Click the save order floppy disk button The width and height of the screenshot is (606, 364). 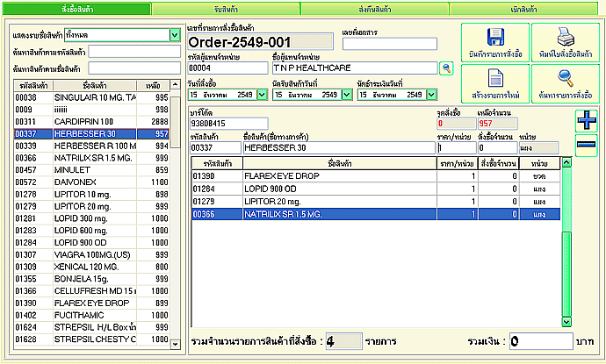click(495, 42)
